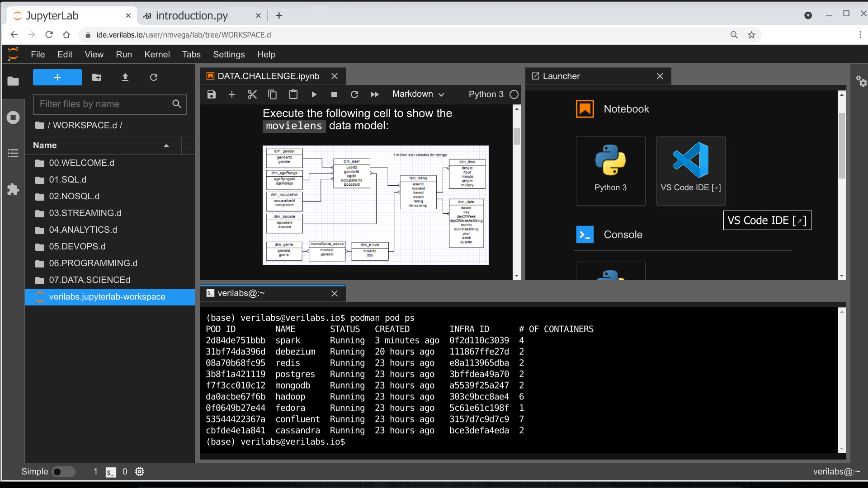The width and height of the screenshot is (868, 488).
Task: Close the verilabs@:~ terminal tab
Action: pos(335,294)
